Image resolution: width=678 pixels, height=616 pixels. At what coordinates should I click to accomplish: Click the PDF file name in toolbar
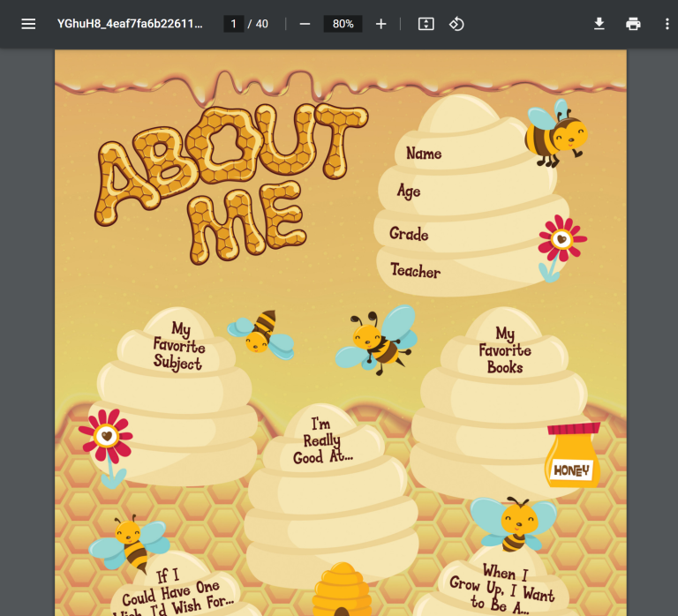click(130, 24)
